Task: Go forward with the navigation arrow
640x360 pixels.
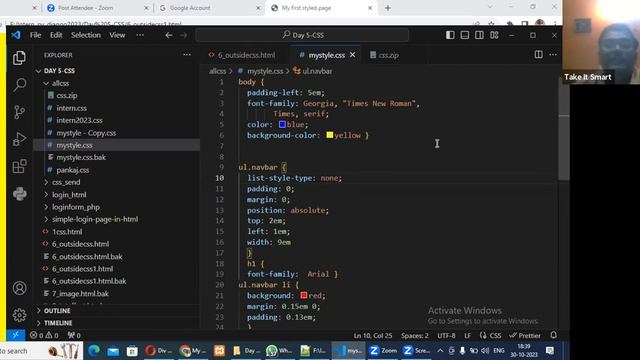Action: click(x=184, y=35)
